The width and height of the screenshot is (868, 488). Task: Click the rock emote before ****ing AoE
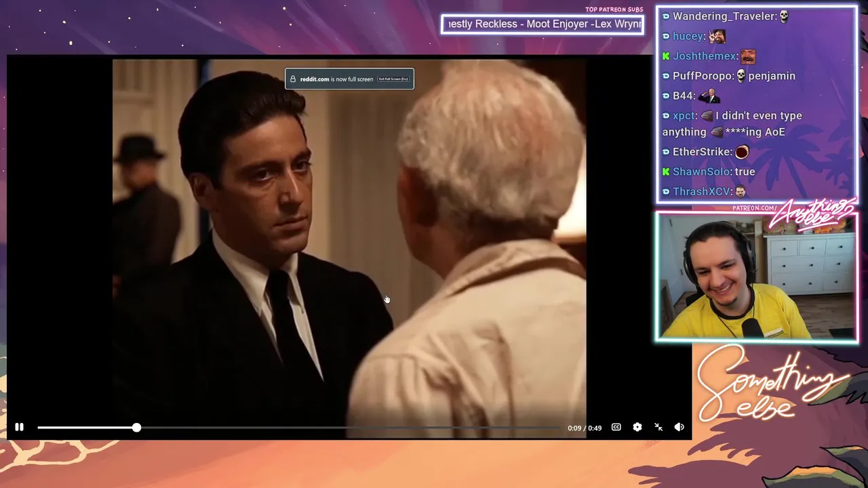coord(717,132)
